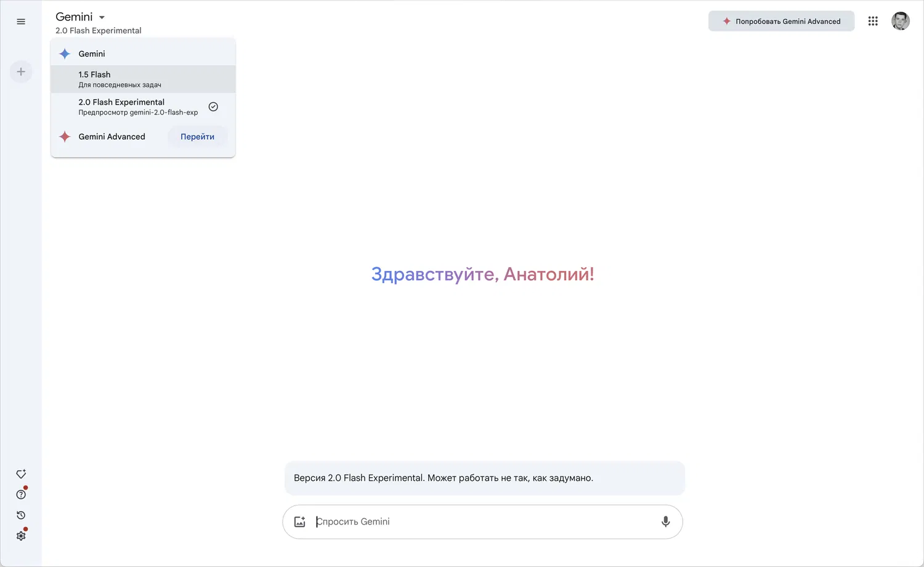924x567 pixels.
Task: Select the 2.0 Flash Experimental model
Action: pos(143,107)
